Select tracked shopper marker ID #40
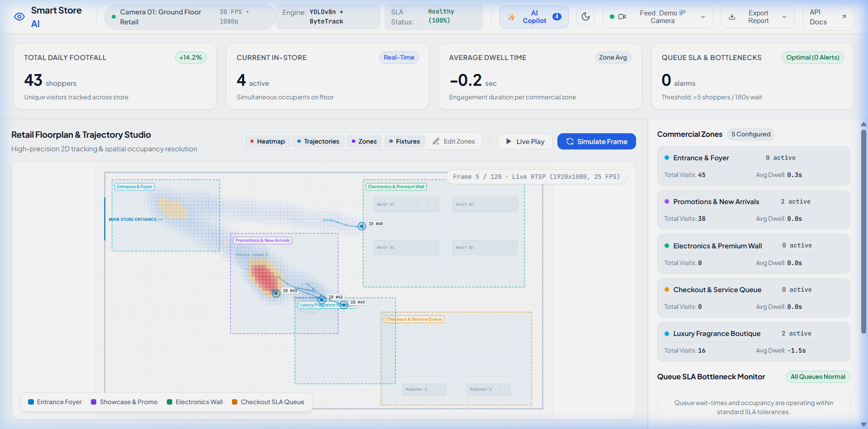 pos(362,226)
